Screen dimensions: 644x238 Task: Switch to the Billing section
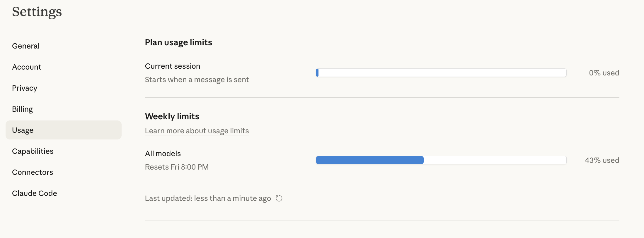click(x=23, y=109)
